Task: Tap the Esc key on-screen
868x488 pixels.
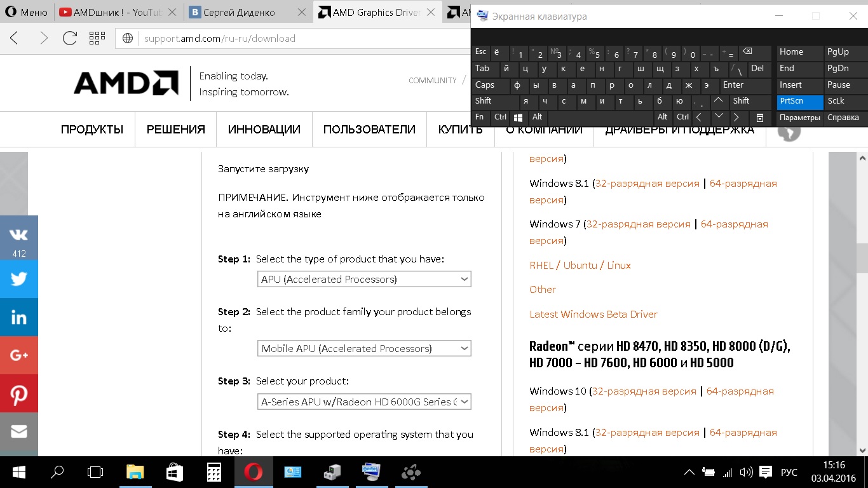Action: tap(482, 52)
